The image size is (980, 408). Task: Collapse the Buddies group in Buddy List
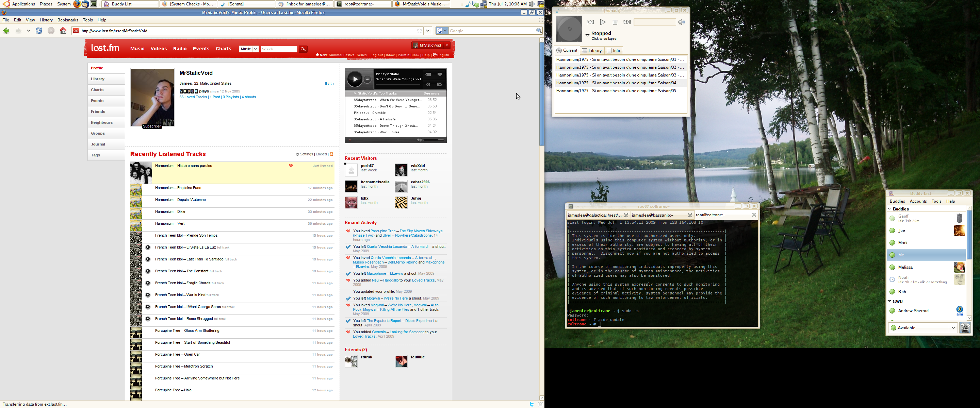(889, 209)
